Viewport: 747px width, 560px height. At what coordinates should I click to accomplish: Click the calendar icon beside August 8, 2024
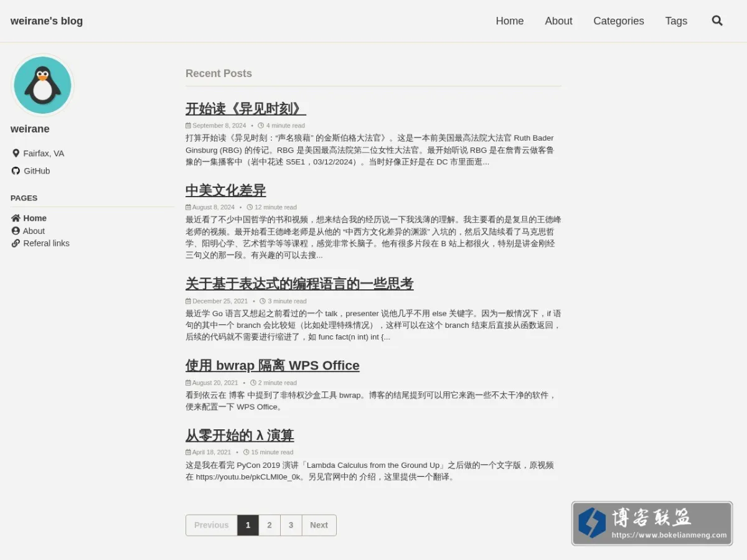pyautogui.click(x=189, y=207)
